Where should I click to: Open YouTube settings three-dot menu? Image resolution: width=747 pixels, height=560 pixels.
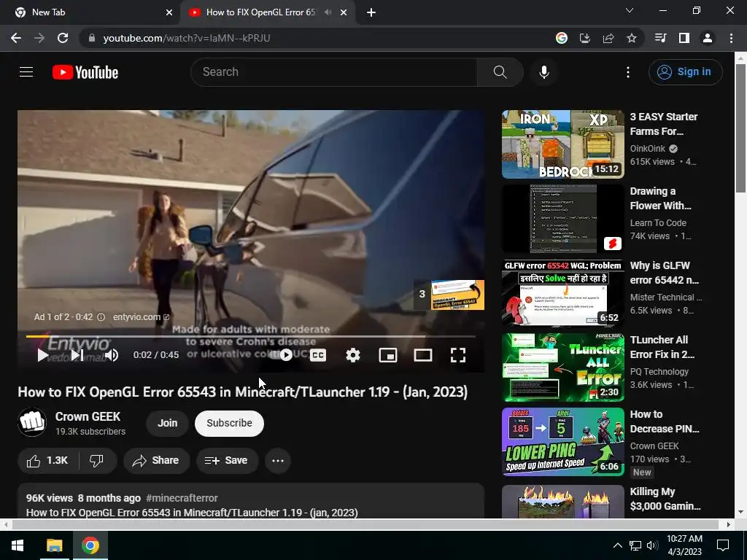pos(628,72)
